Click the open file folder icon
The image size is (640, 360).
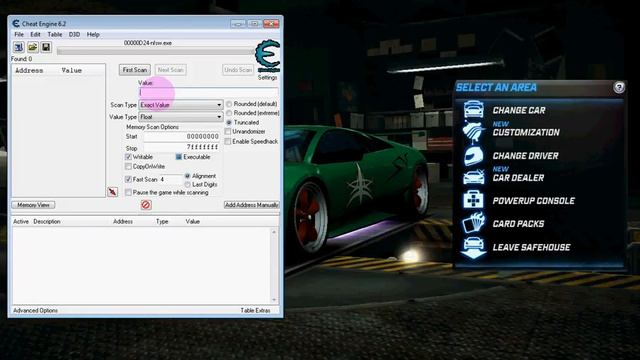pyautogui.click(x=33, y=47)
